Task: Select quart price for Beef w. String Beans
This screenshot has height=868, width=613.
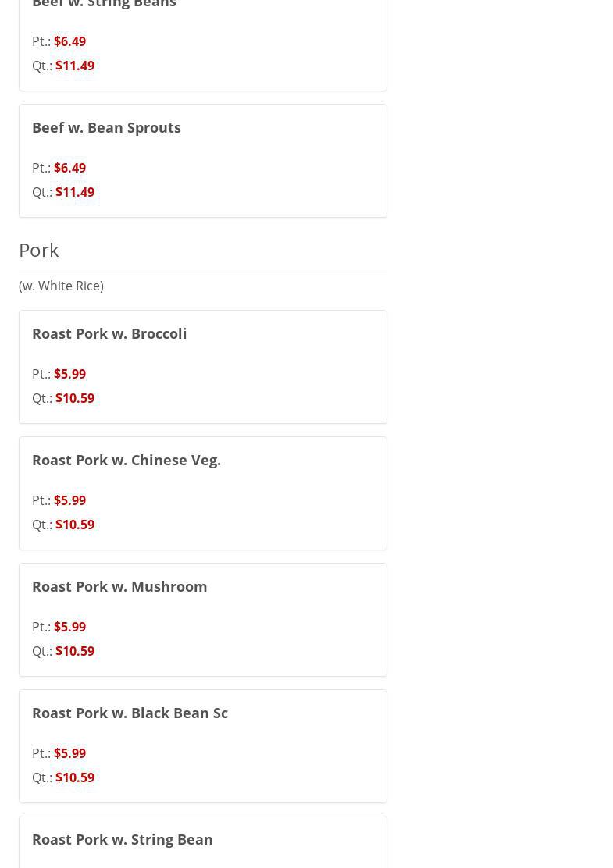Action: pos(74,66)
